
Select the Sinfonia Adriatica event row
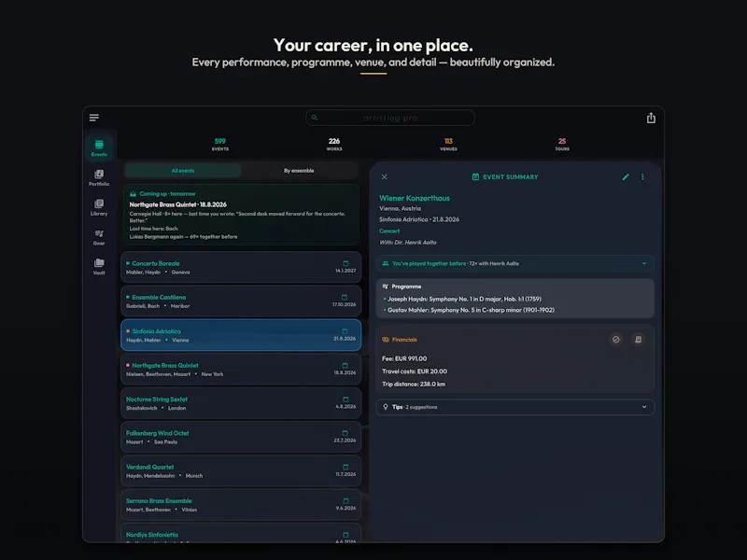241,335
